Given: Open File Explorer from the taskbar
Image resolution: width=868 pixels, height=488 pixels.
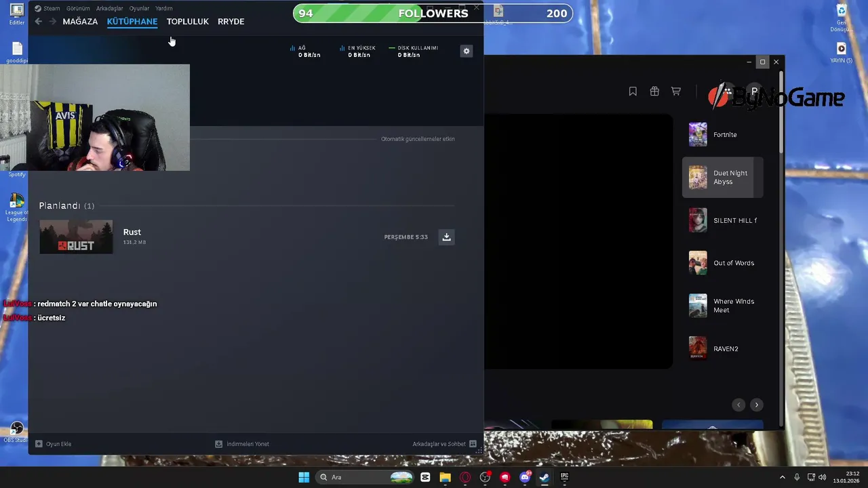Looking at the screenshot, I should coord(445,477).
